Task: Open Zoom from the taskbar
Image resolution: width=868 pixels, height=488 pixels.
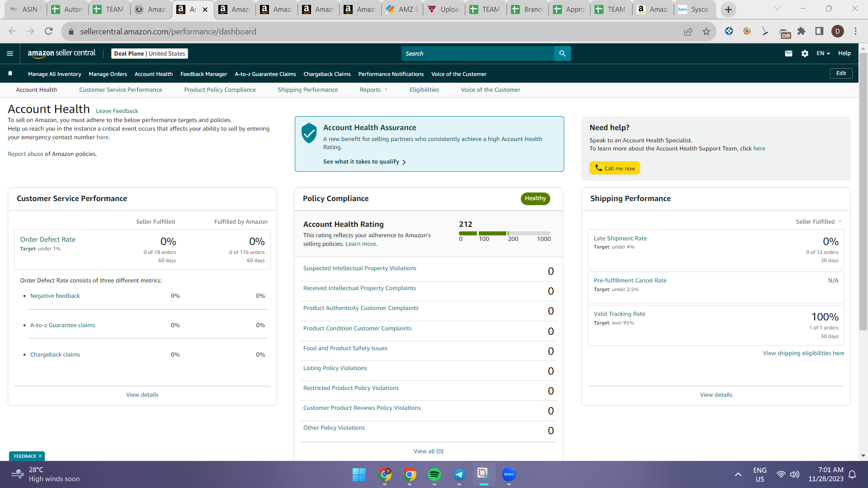Action: (509, 474)
